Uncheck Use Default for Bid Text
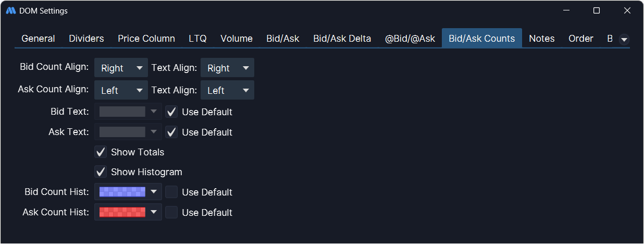This screenshot has width=644, height=244. point(172,112)
